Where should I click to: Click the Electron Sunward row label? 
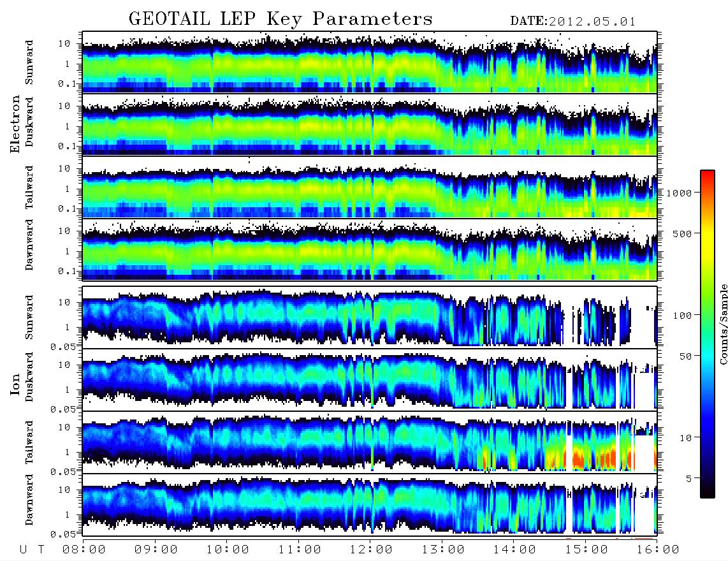[29, 62]
